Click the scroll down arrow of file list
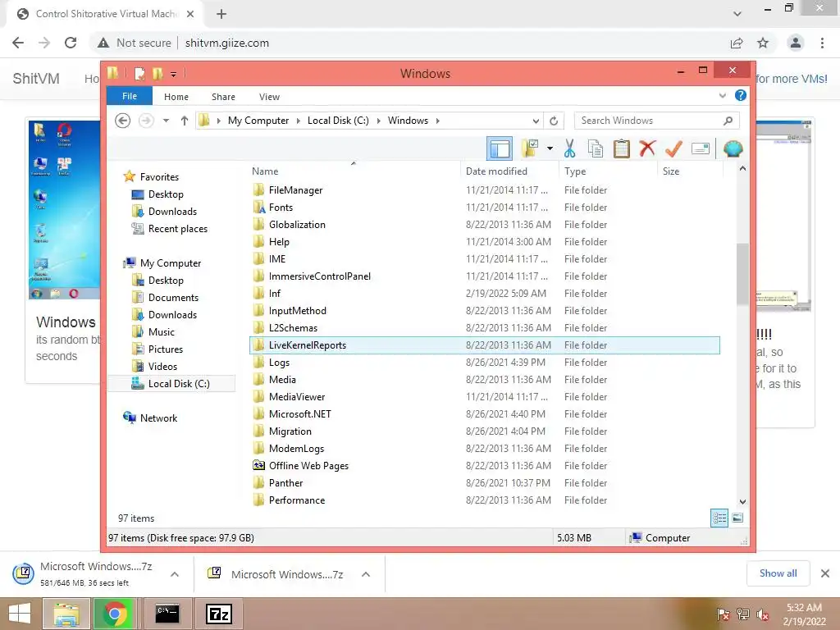Viewport: 840px width, 630px height. pyautogui.click(x=742, y=502)
